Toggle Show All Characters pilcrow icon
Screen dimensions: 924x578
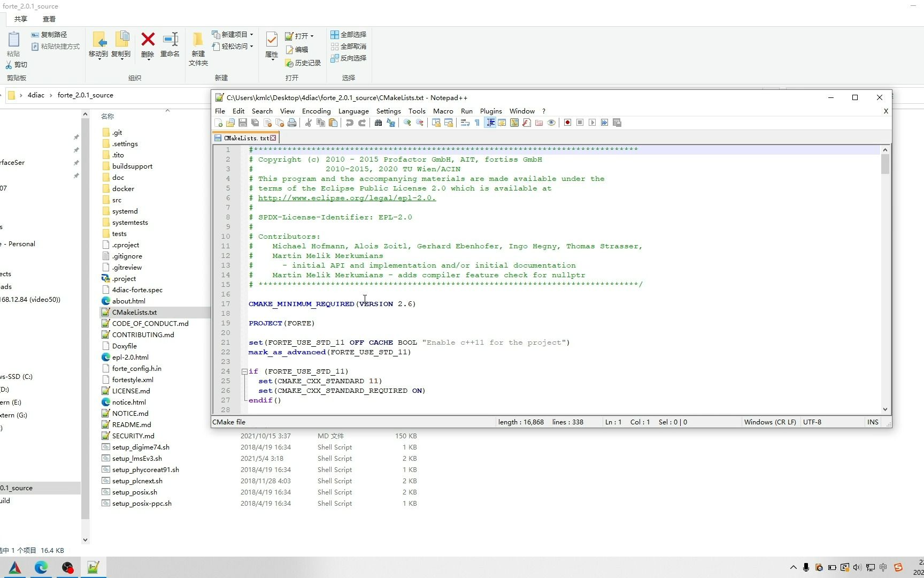click(x=477, y=123)
